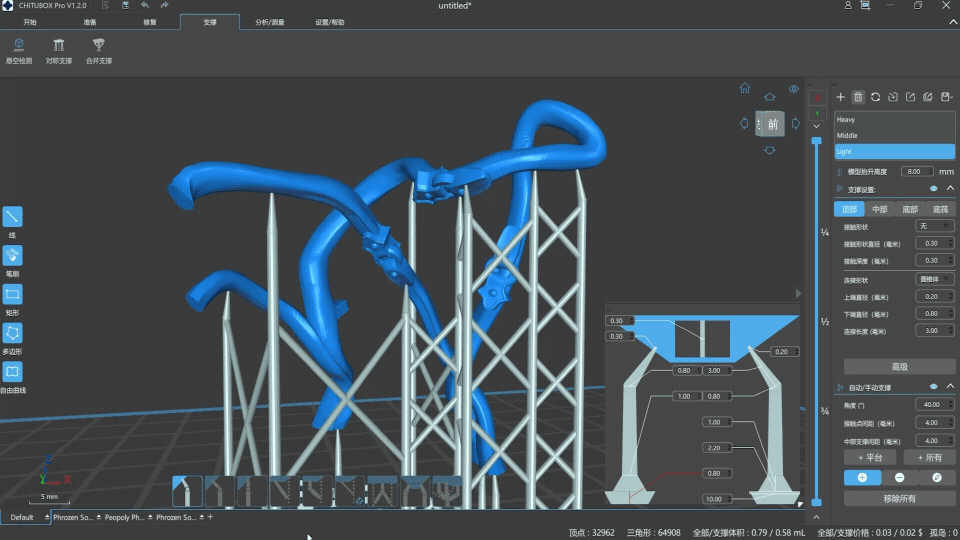Click the + 平台 button
The width and height of the screenshot is (960, 540).
pos(870,457)
